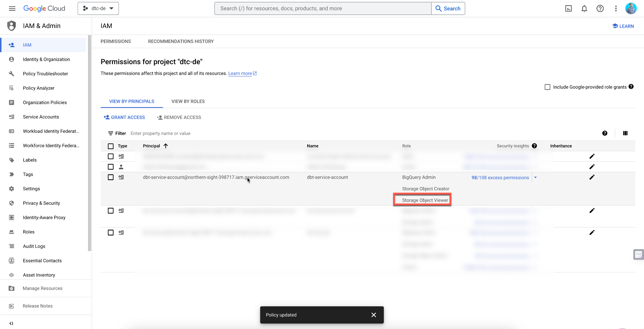Open the help question mark menu

tap(600, 8)
